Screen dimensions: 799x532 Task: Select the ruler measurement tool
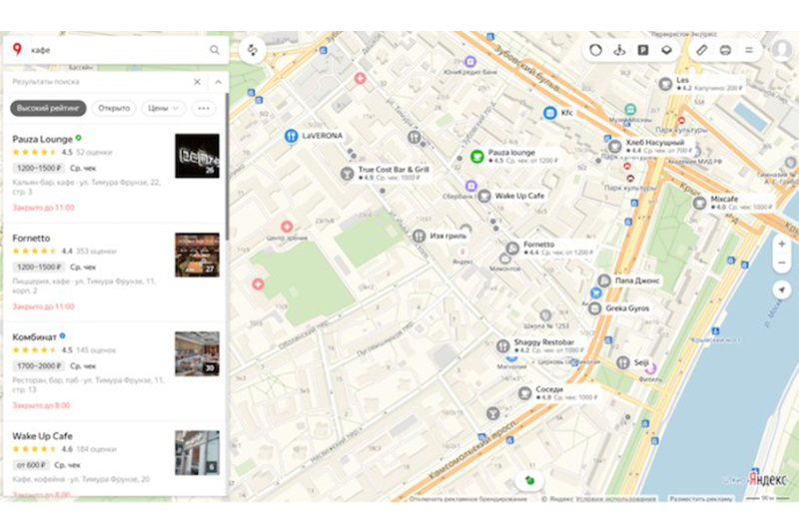tap(702, 50)
